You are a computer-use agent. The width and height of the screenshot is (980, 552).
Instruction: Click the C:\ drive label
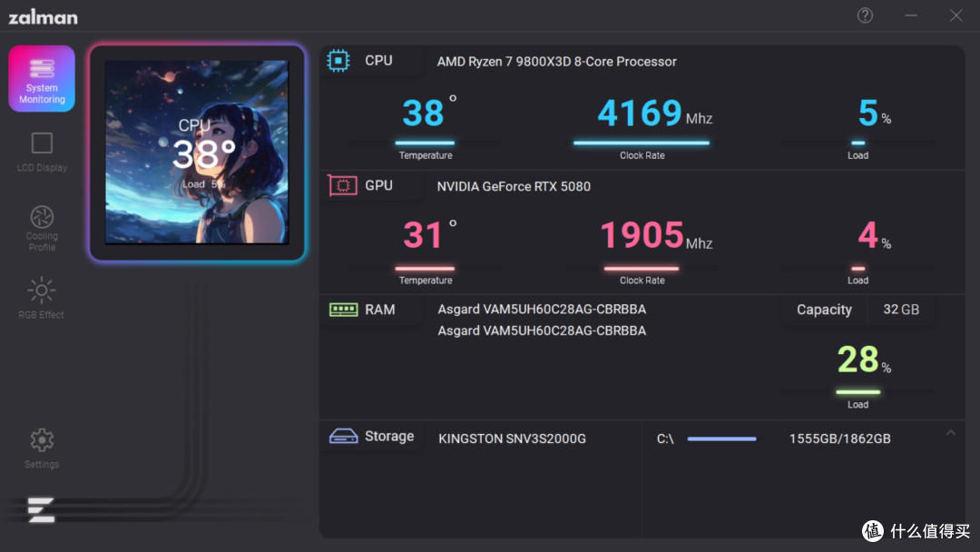click(x=665, y=439)
